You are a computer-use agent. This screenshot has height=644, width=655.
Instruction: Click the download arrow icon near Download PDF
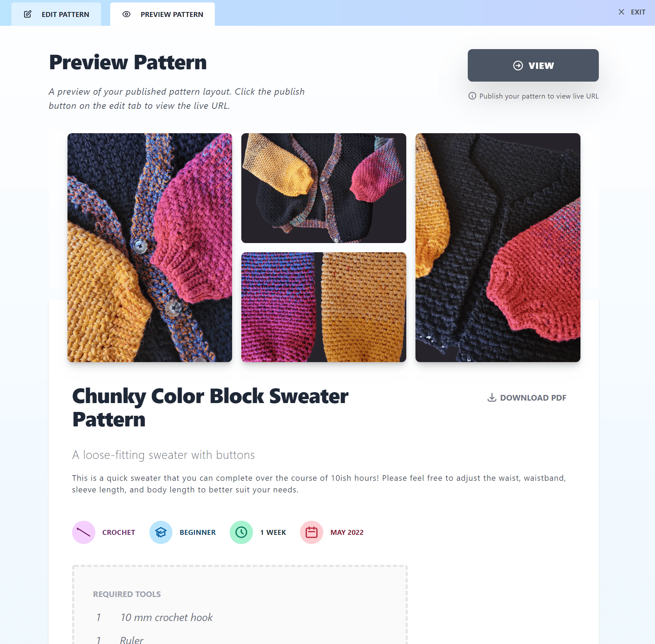pyautogui.click(x=491, y=397)
